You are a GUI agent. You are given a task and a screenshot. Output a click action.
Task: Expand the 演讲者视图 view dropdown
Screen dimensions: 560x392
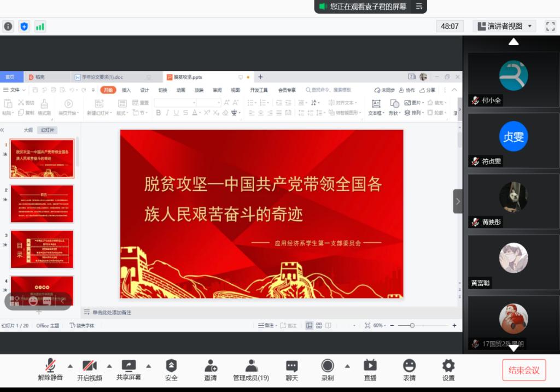click(x=505, y=26)
